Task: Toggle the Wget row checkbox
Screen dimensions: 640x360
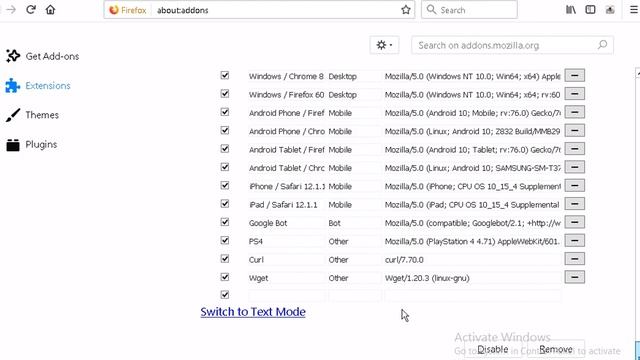Action: pos(224,277)
